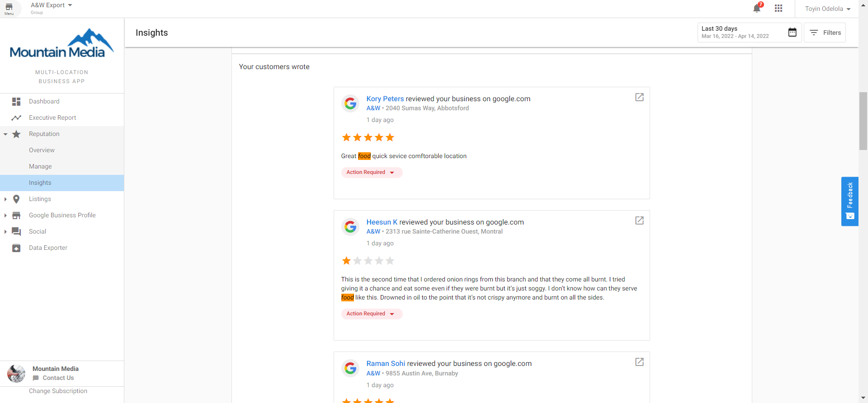Click the notifications bell icon

pos(757,9)
